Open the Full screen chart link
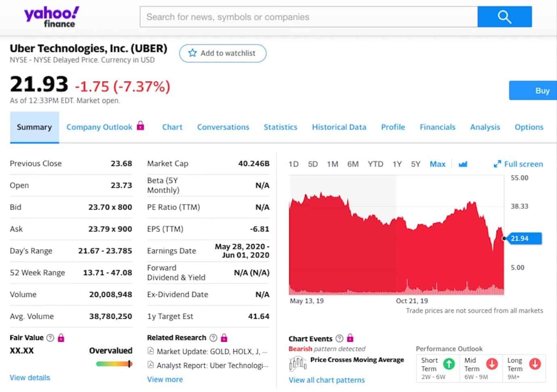This screenshot has width=557, height=392. 523,164
